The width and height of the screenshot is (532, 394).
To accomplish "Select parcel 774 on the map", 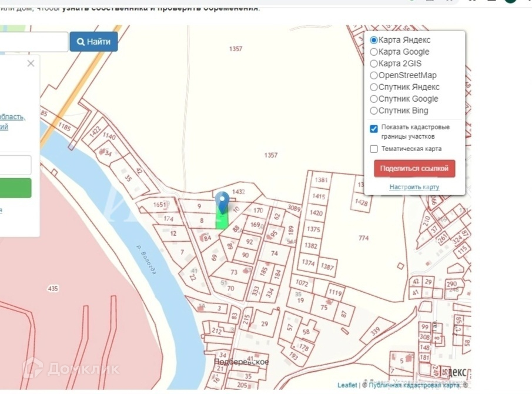I will pos(363,238).
